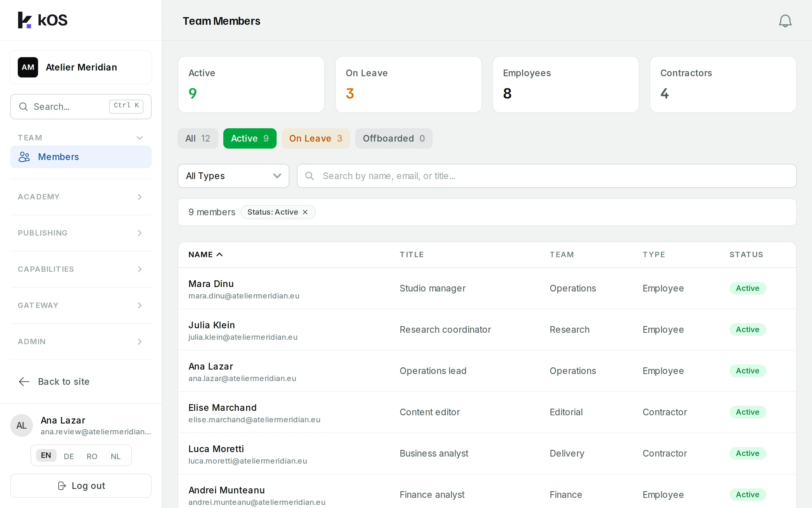The width and height of the screenshot is (812, 508).
Task: Switch language to NL
Action: [x=115, y=456]
